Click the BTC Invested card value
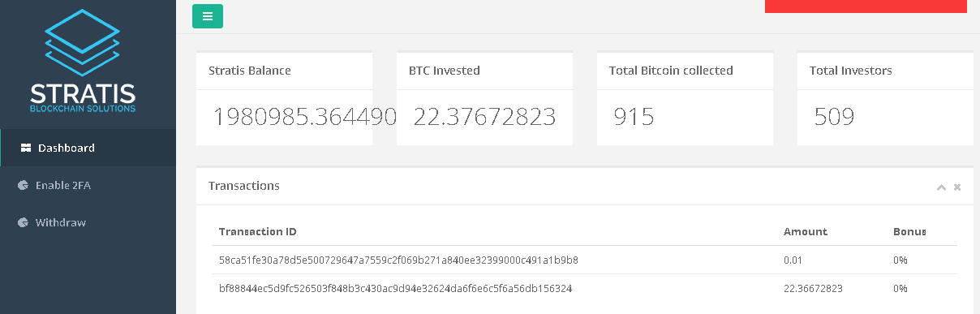The width and height of the screenshot is (980, 314). pos(484,117)
